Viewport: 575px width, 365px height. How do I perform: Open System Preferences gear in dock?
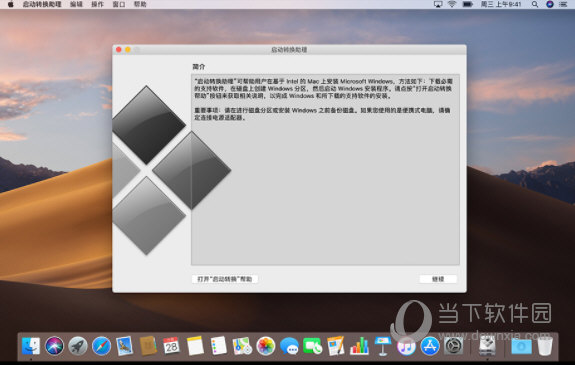click(453, 346)
